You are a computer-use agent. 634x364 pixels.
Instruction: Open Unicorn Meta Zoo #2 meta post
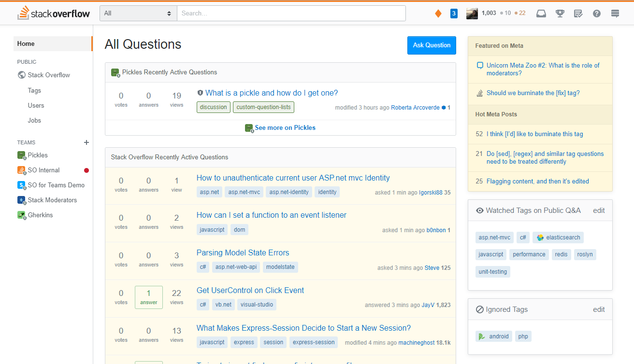pos(543,69)
